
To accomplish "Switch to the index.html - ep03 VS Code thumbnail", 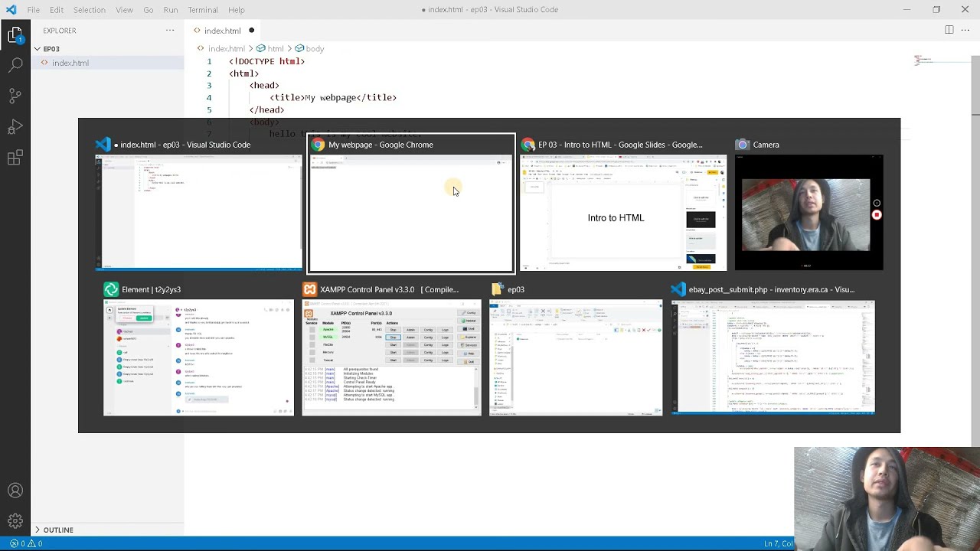I will pos(198,213).
